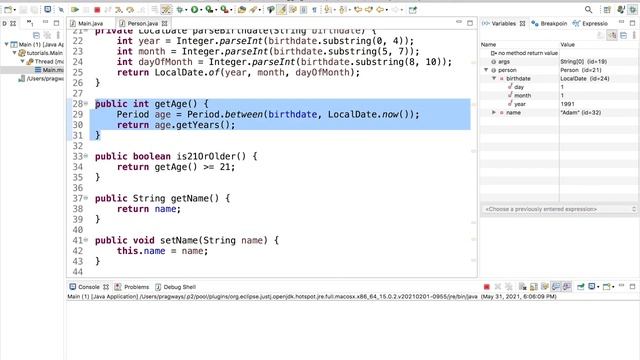This screenshot has height=360, width=640.
Task: Fold the setName method at line 41
Action: tap(86, 240)
